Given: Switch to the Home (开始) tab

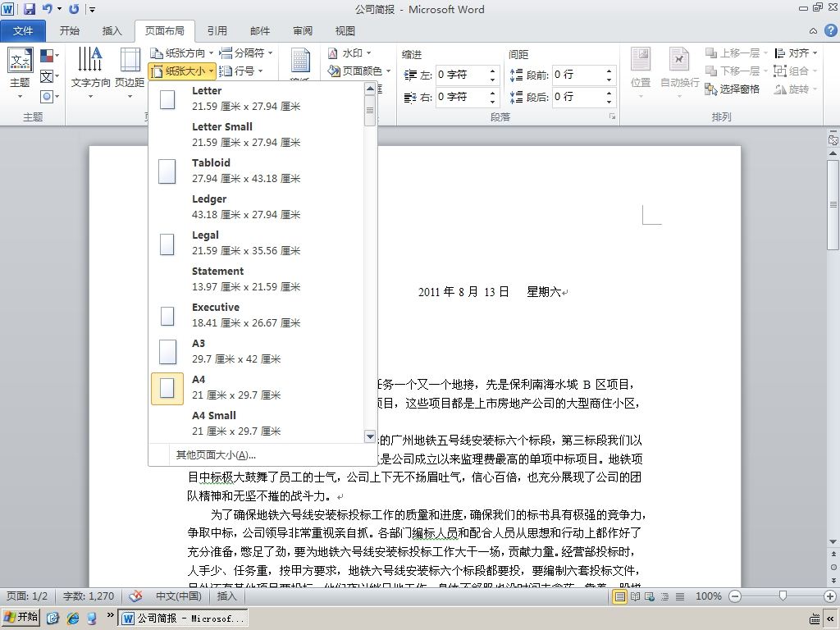Looking at the screenshot, I should coord(70,31).
